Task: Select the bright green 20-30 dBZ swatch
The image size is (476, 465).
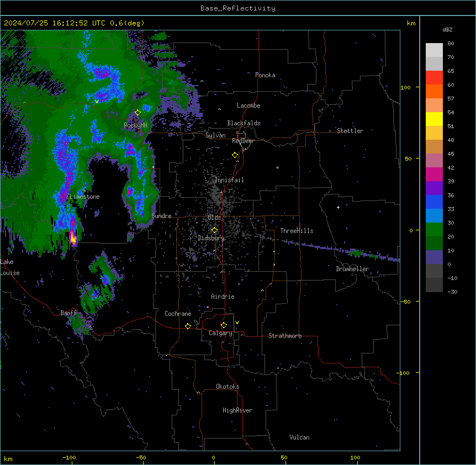Action: [434, 230]
